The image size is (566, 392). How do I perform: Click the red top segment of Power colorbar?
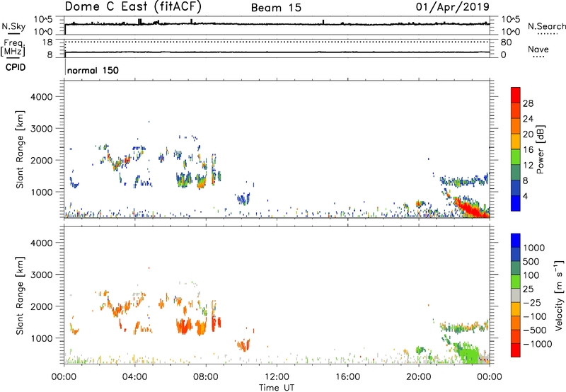click(516, 95)
